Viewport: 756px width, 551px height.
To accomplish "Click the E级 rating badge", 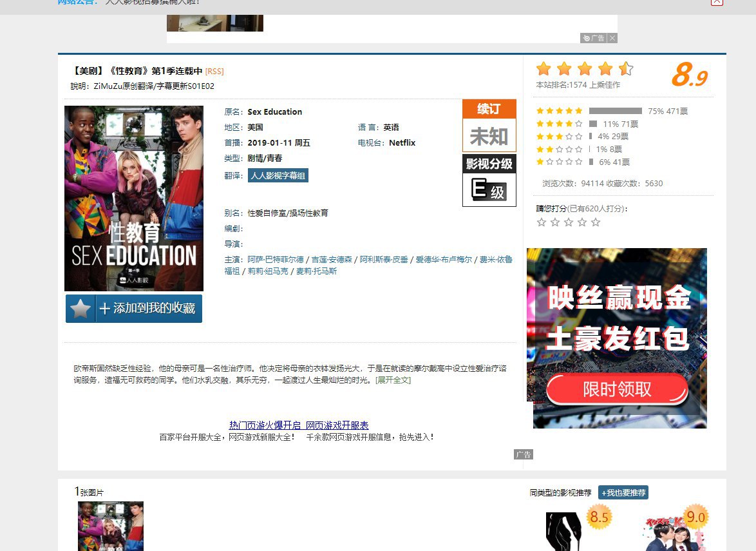I will click(x=489, y=189).
